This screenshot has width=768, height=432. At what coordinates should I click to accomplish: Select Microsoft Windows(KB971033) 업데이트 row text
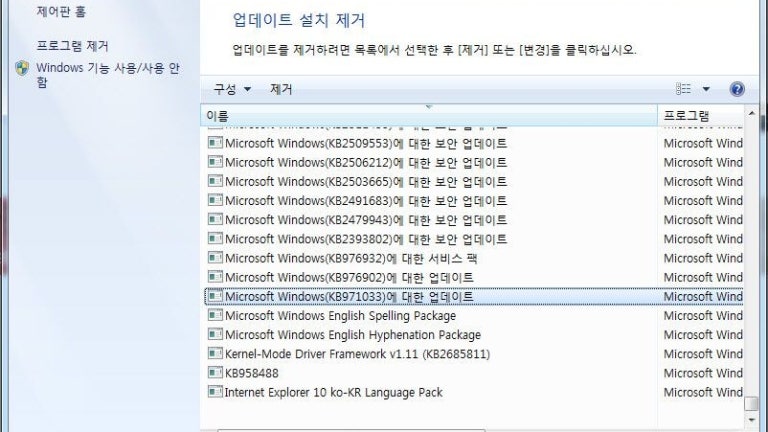point(349,296)
